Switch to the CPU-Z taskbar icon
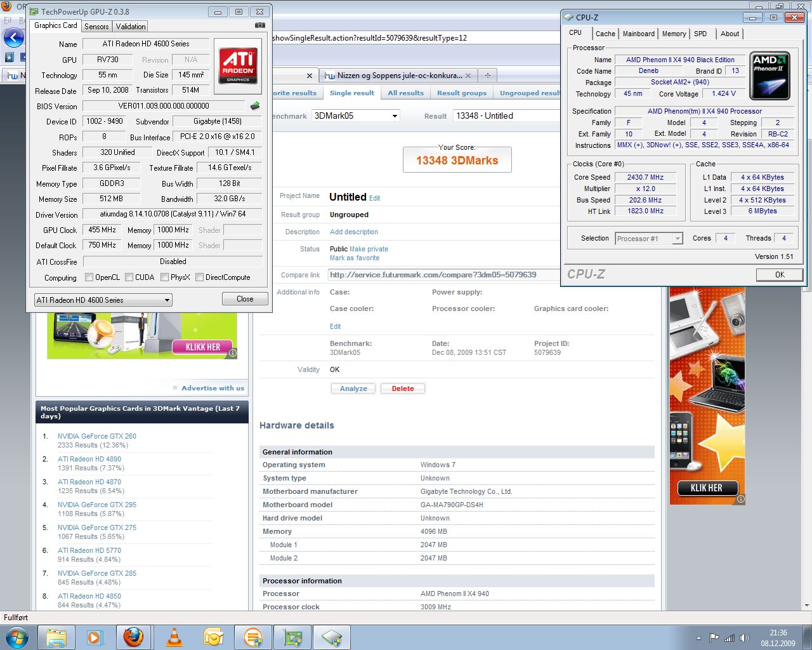 coord(332,637)
